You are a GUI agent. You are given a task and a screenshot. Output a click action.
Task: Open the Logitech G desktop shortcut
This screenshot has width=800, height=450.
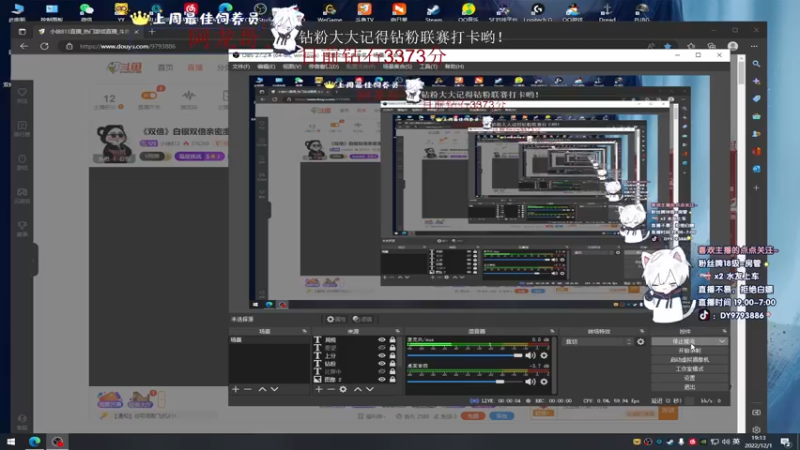click(x=537, y=11)
